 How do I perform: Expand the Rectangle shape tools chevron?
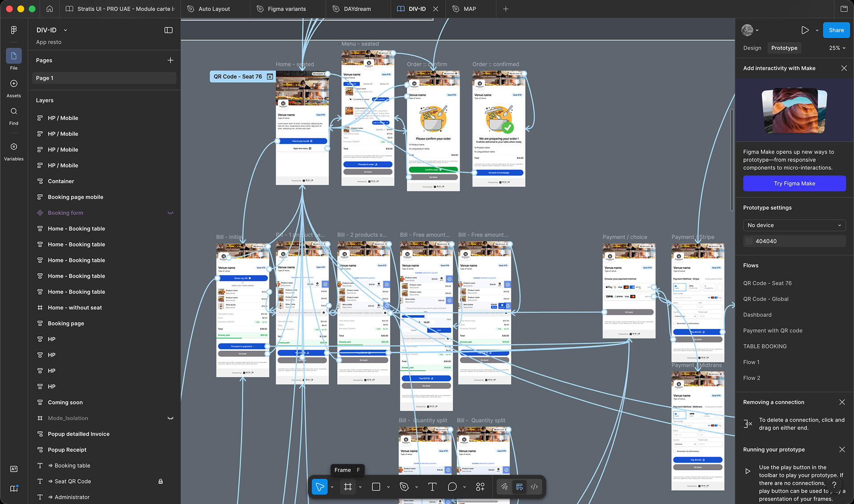(x=388, y=487)
